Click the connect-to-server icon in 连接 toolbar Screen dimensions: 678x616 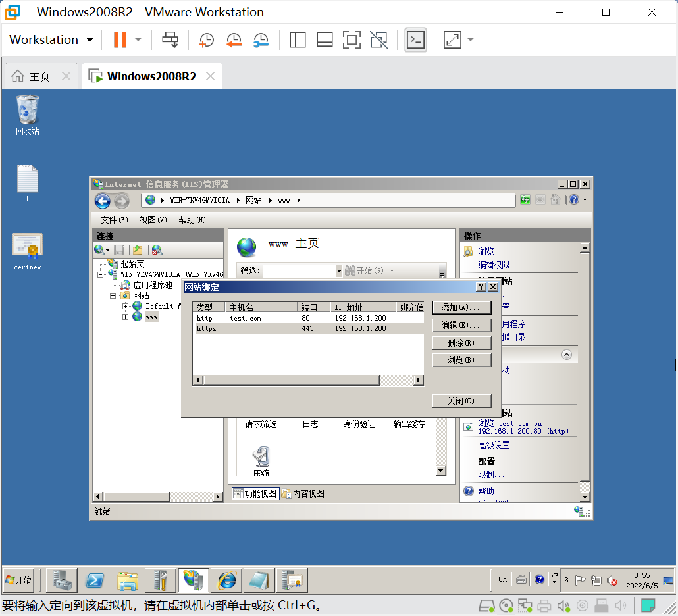coord(99,250)
